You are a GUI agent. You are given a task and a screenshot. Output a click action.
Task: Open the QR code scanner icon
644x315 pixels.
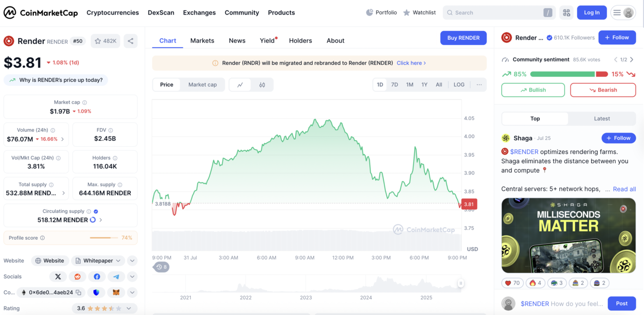(567, 13)
